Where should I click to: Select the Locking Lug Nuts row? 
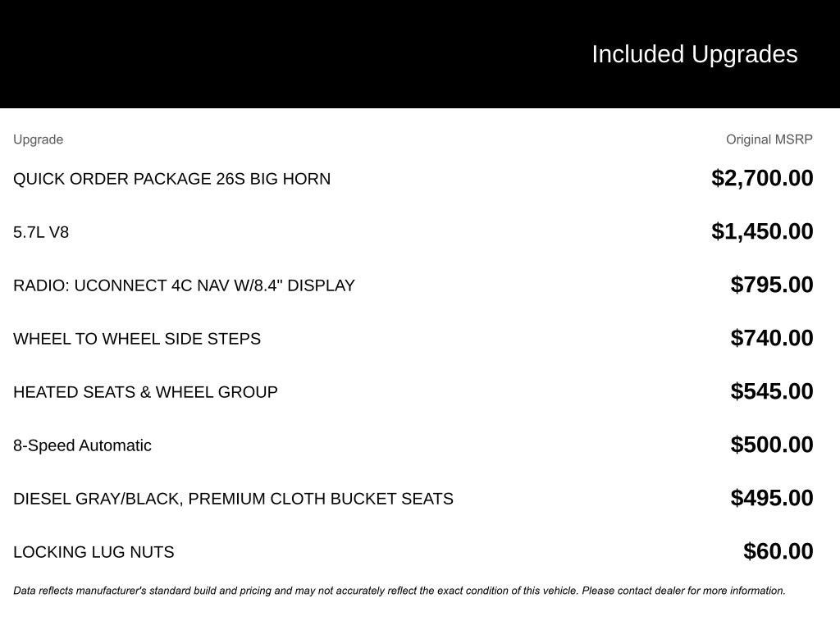94,552
